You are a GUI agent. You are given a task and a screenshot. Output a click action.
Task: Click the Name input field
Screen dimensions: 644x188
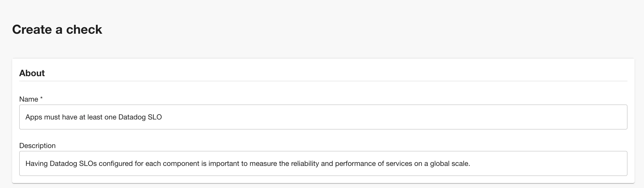pyautogui.click(x=323, y=117)
